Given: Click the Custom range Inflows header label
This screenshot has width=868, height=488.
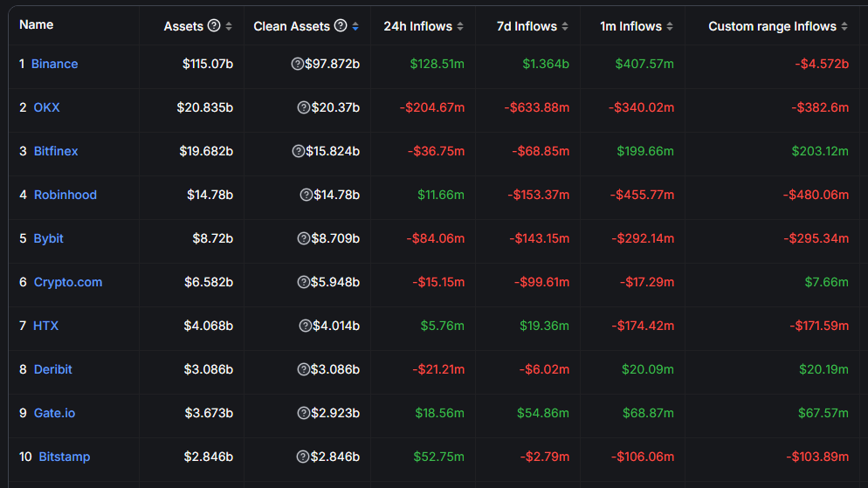Looking at the screenshot, I should (x=772, y=26).
